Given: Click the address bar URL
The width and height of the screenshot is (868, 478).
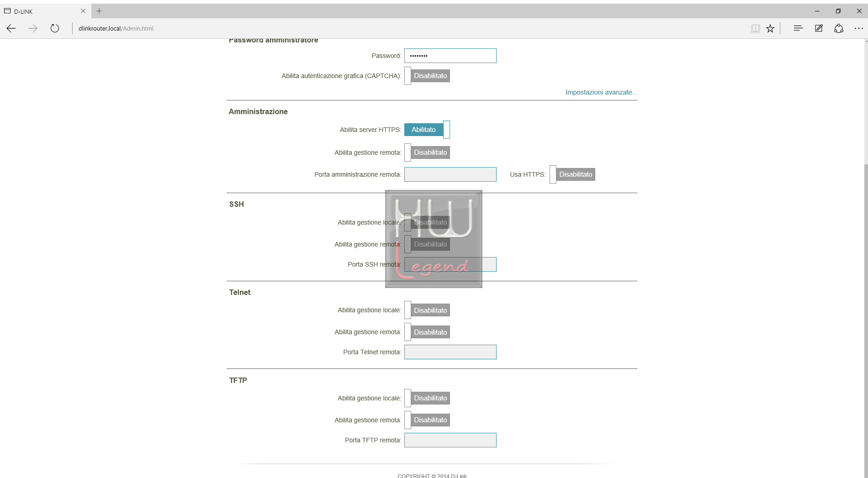Looking at the screenshot, I should (116, 28).
